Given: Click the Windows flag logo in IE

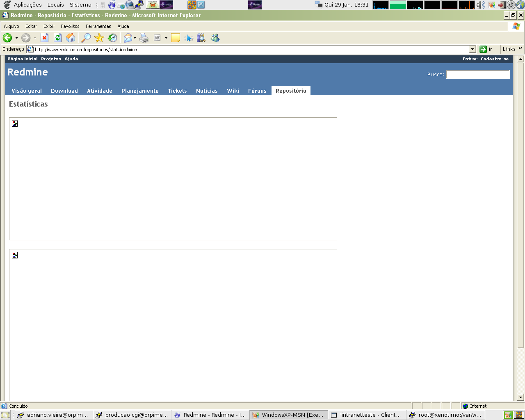Looking at the screenshot, I should [x=516, y=26].
